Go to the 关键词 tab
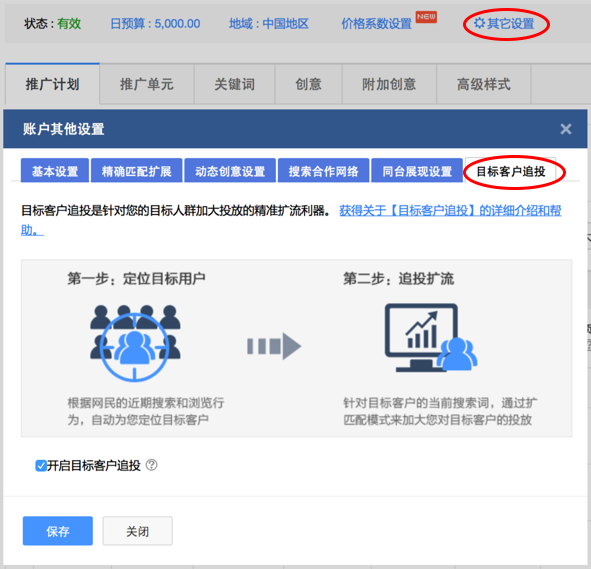This screenshot has height=569, width=591. [234, 84]
